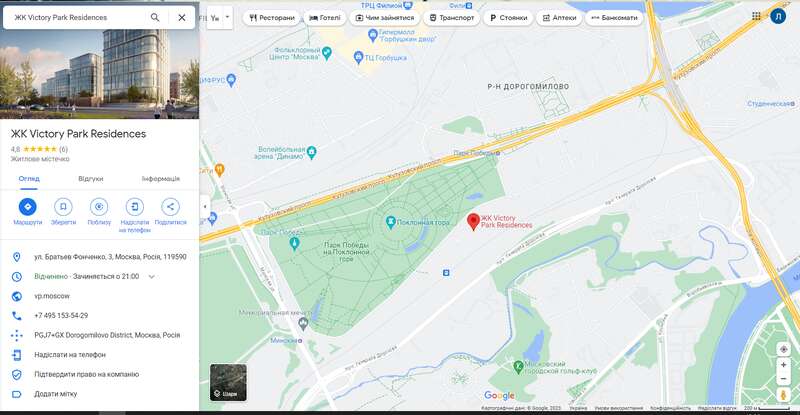Open Street View pegman icon
This screenshot has width=800, height=415.
click(784, 395)
